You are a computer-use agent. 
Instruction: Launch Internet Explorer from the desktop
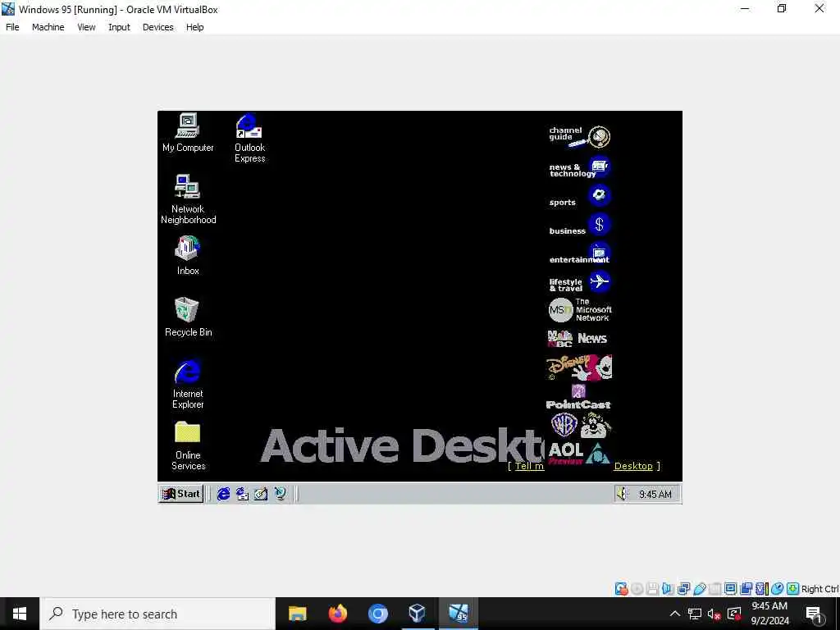pyautogui.click(x=188, y=384)
